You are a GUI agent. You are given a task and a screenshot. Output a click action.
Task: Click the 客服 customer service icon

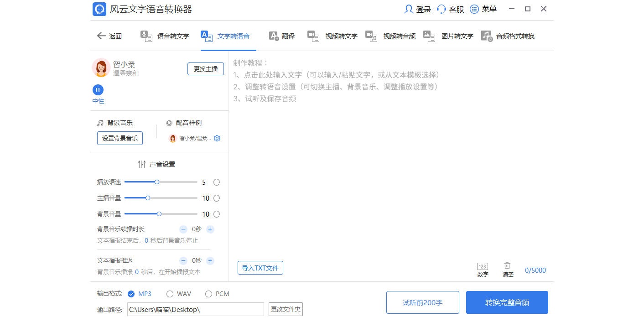click(441, 9)
